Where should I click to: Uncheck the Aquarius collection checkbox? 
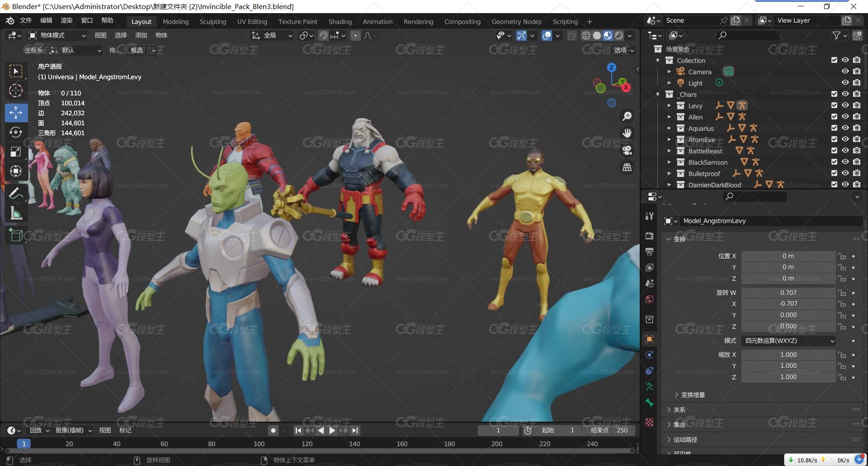pyautogui.click(x=834, y=128)
